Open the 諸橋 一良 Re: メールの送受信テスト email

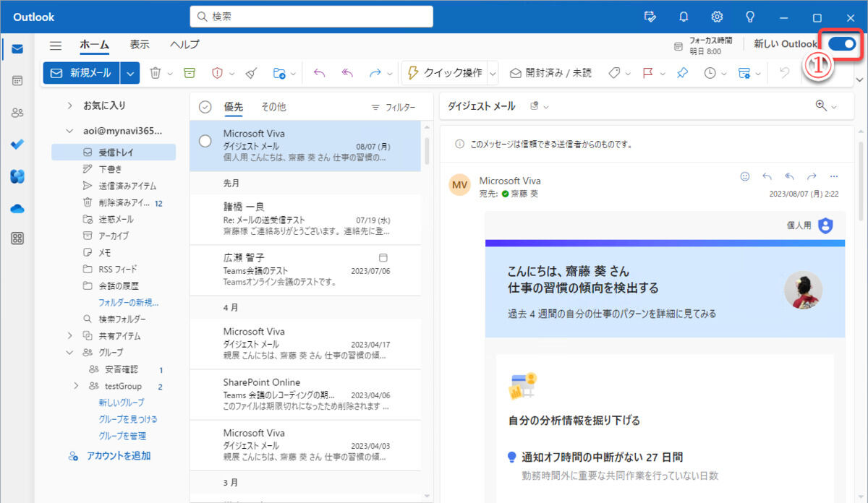(305, 219)
